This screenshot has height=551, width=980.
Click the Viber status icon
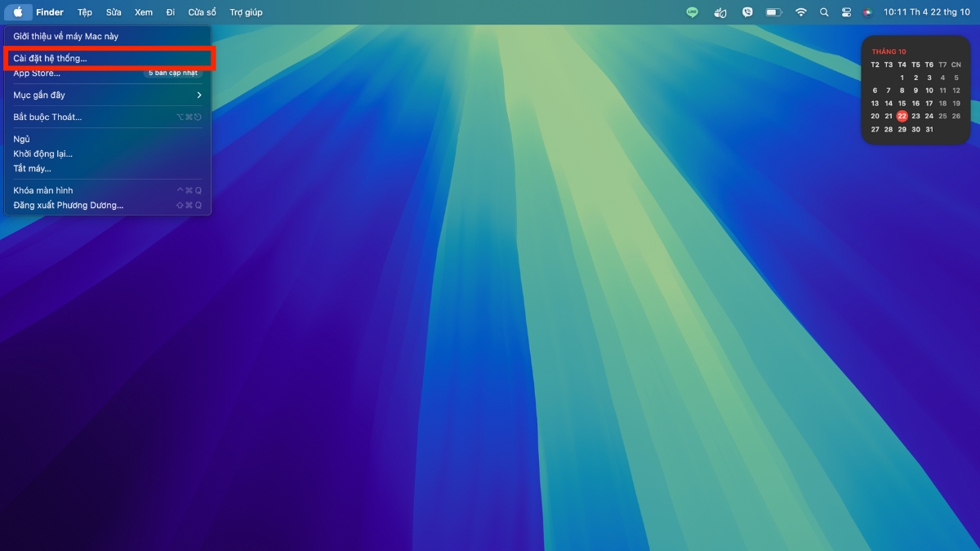point(747,12)
